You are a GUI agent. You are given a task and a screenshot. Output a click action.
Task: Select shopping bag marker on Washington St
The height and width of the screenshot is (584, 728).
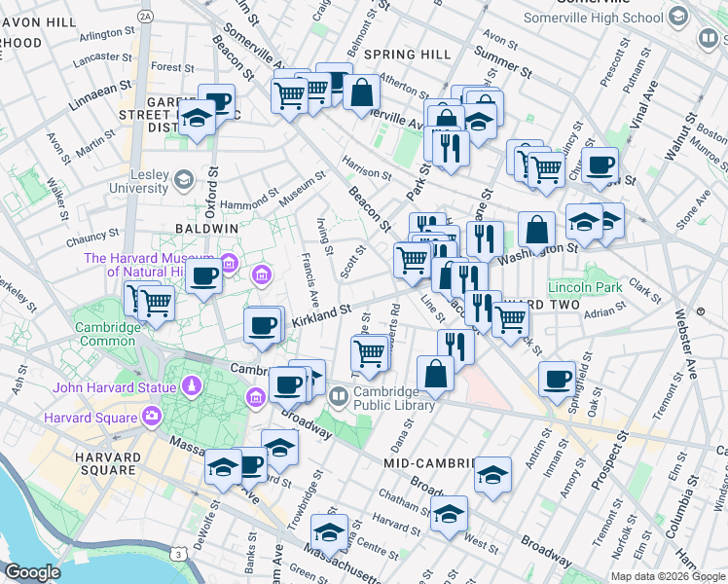[x=536, y=231]
